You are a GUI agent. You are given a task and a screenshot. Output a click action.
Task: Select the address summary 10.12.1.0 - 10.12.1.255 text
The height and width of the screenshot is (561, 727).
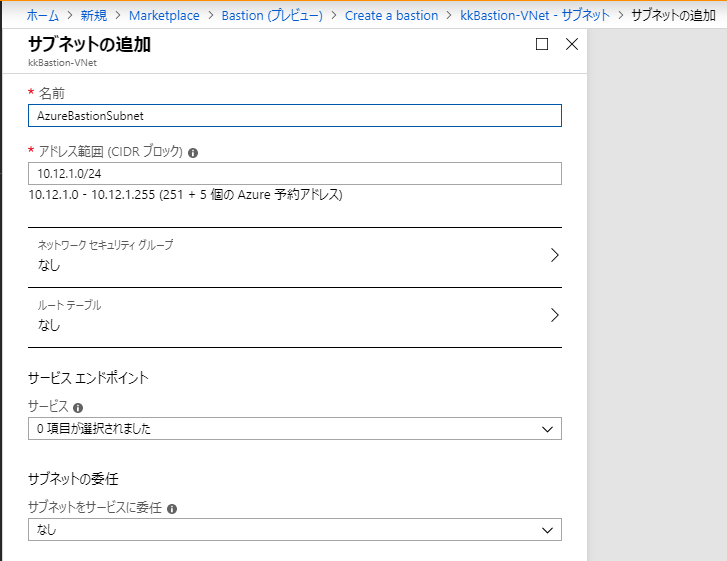(x=185, y=194)
